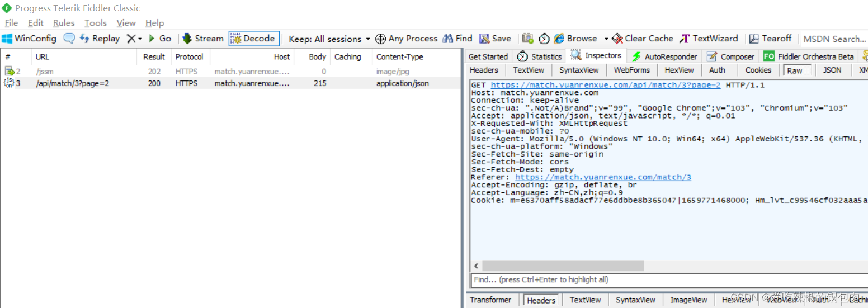
Task: Open the Rules menu
Action: tap(64, 23)
